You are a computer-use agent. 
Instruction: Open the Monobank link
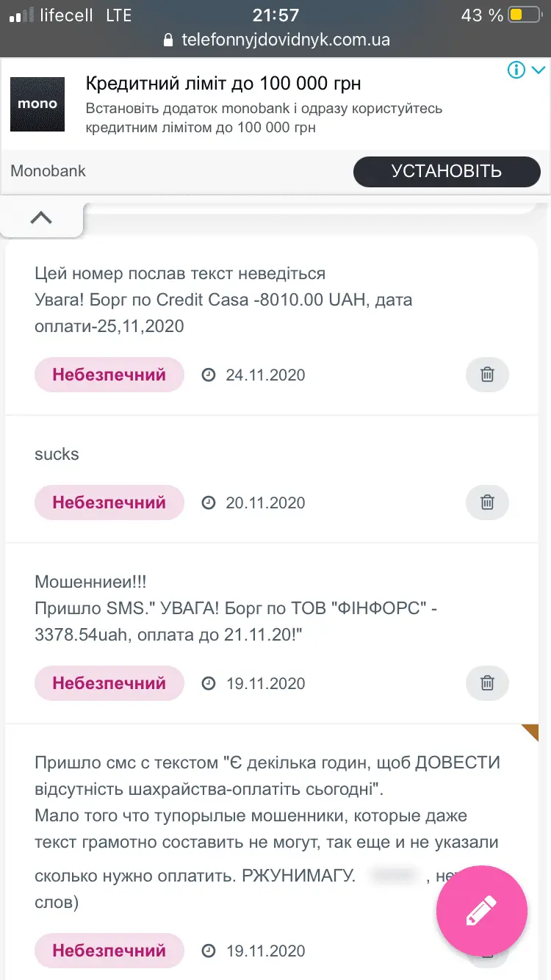(x=48, y=170)
